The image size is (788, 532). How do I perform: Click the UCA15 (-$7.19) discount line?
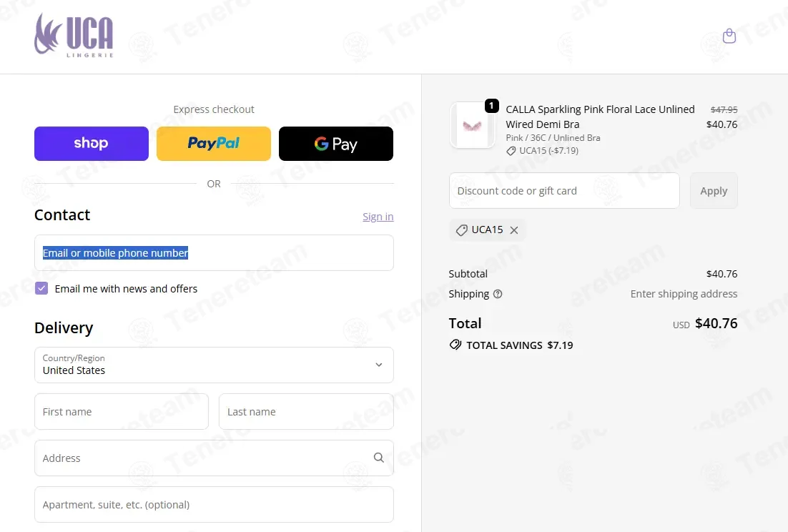[542, 151]
